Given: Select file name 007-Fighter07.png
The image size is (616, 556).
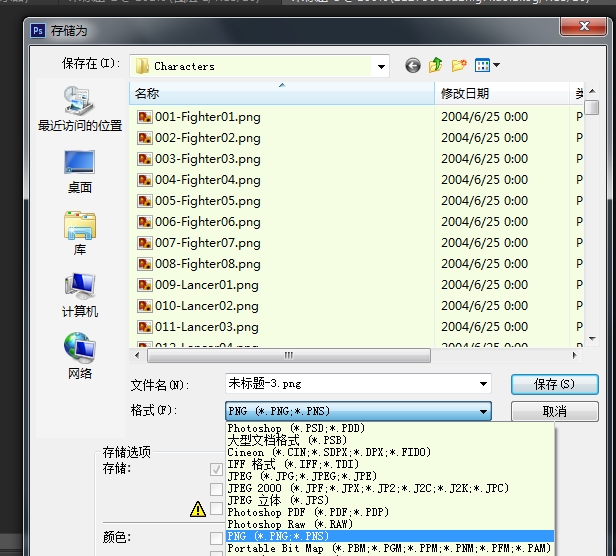Looking at the screenshot, I should coord(208,243).
